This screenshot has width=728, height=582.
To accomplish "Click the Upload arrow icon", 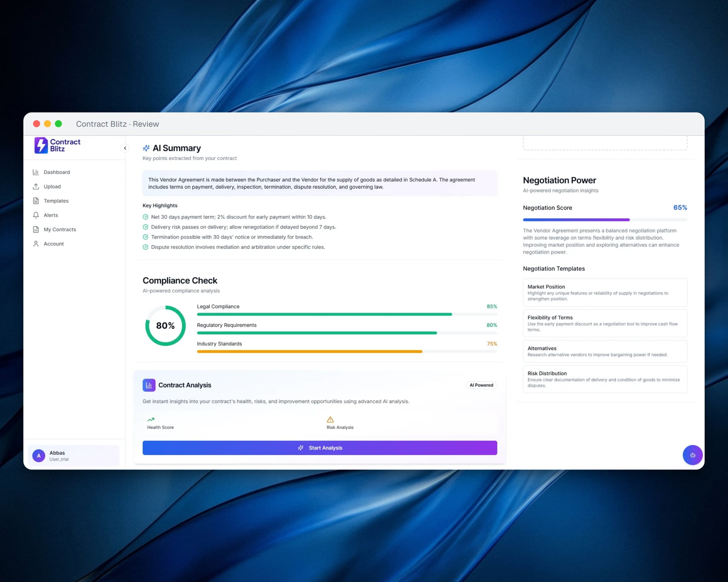I will (x=36, y=186).
